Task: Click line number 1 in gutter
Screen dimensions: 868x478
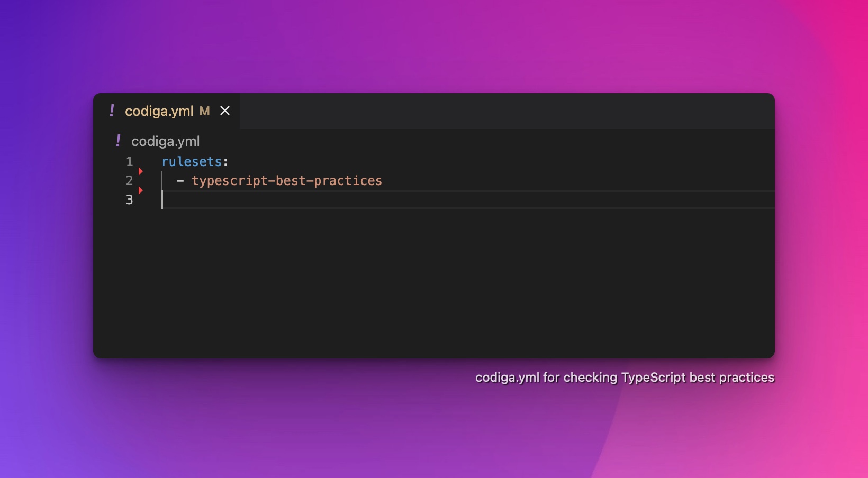Action: (x=130, y=161)
